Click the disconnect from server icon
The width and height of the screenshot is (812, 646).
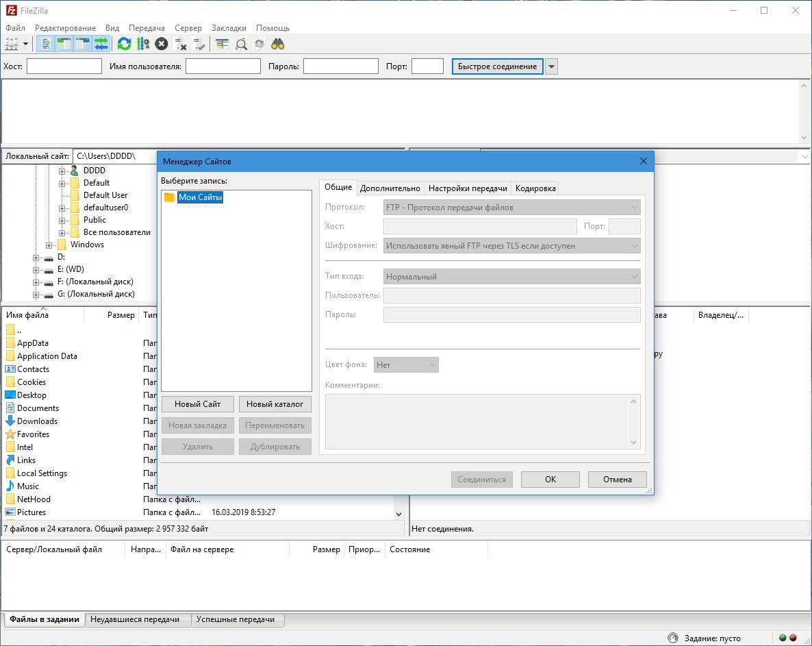pyautogui.click(x=180, y=44)
